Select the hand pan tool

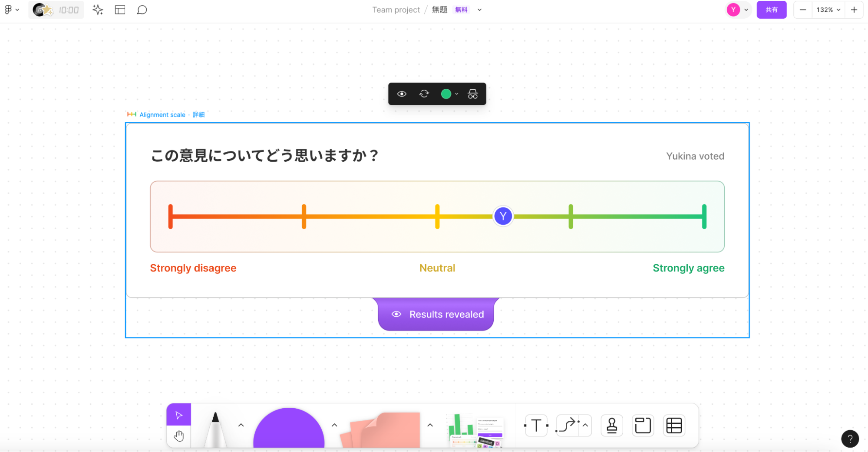click(179, 436)
